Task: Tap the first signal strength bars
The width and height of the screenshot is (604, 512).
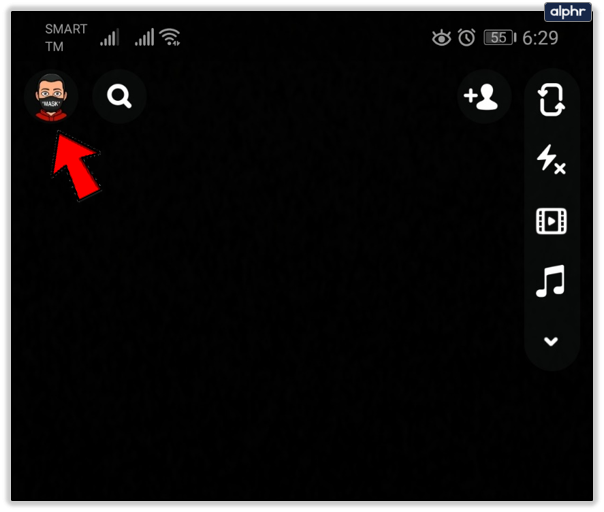Action: [110, 37]
